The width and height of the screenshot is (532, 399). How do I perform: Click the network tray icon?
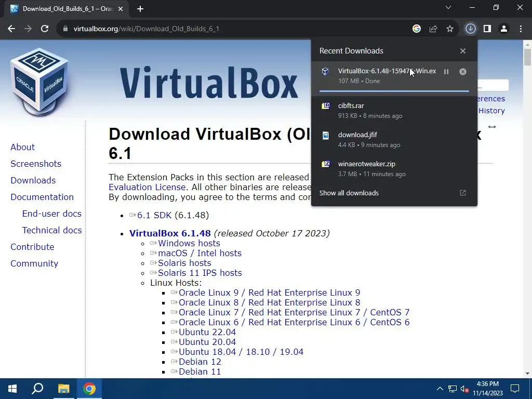[453, 389]
